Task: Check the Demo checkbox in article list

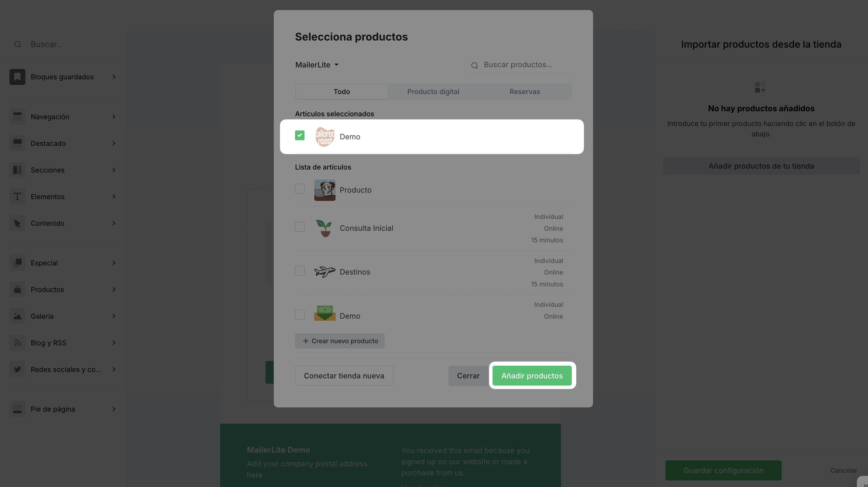Action: coord(299,315)
